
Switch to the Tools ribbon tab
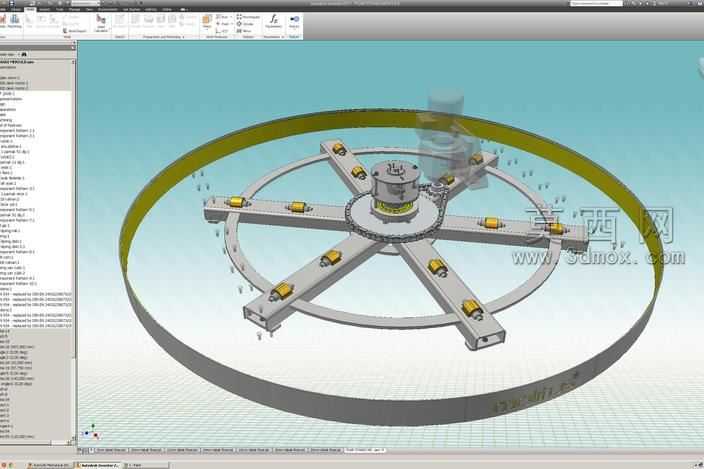click(59, 9)
